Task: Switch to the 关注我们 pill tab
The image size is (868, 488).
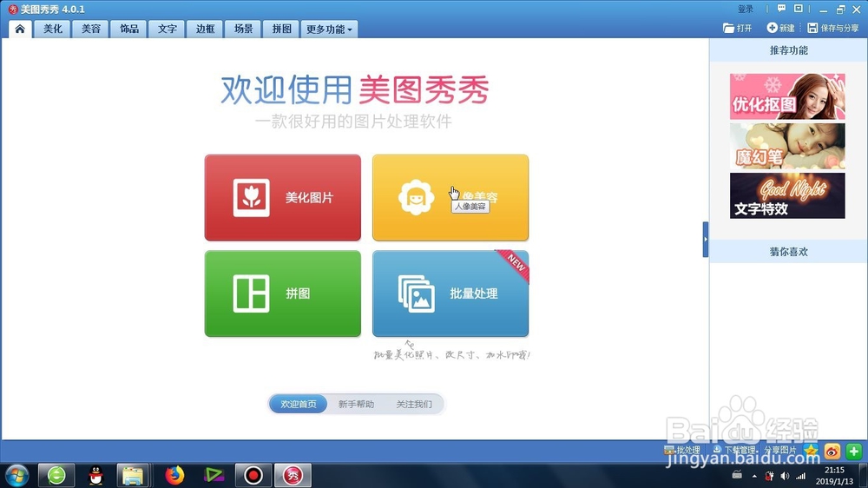Action: pyautogui.click(x=414, y=404)
